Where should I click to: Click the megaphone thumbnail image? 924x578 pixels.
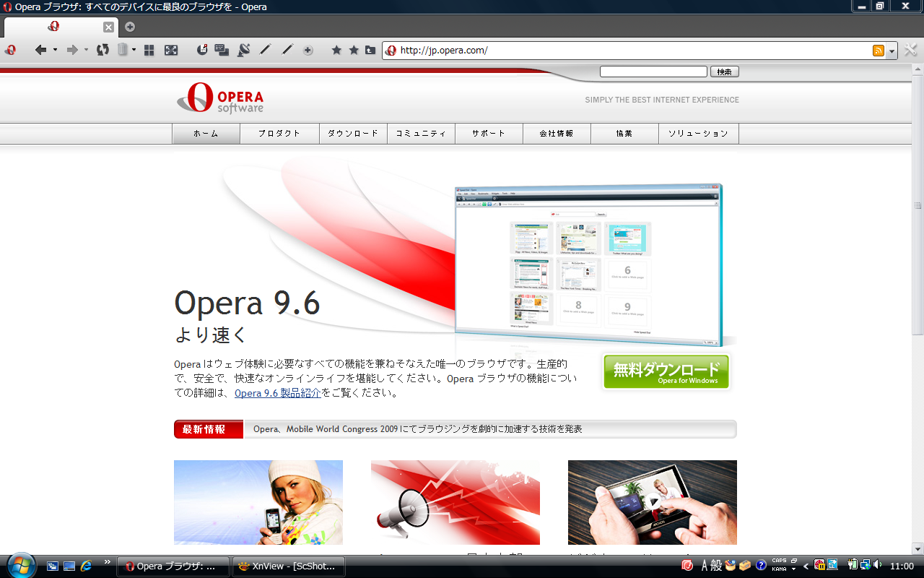[x=456, y=502]
